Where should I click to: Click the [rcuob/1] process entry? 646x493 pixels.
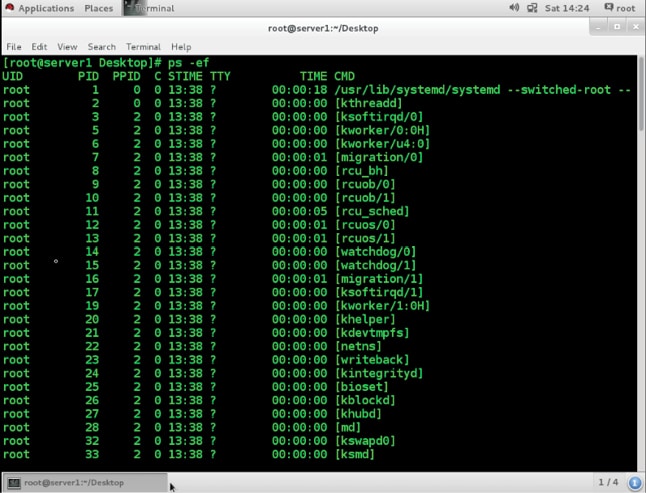365,198
